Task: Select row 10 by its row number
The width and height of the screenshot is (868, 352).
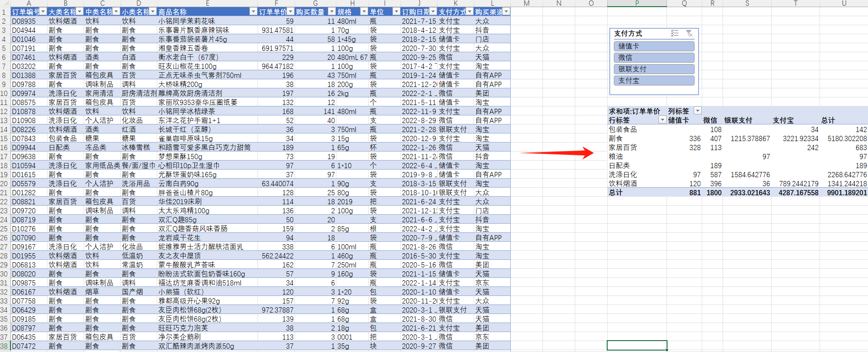Action: click(4, 93)
